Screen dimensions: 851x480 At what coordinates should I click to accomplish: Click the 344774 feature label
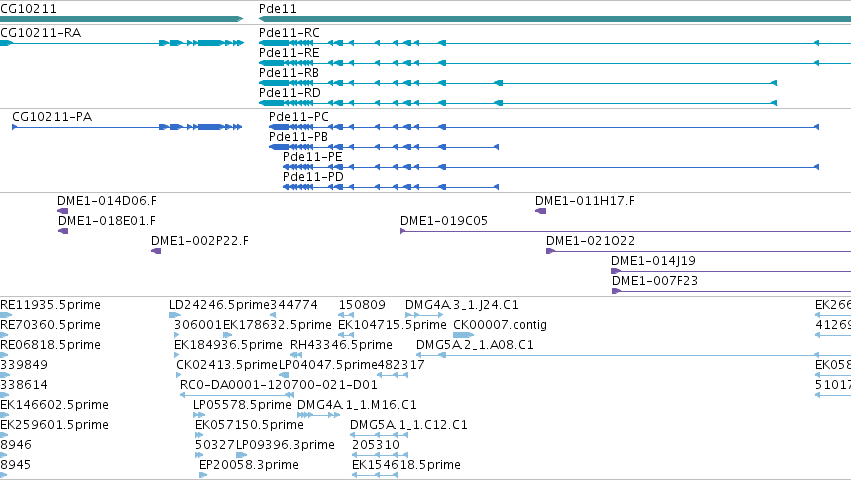point(294,305)
